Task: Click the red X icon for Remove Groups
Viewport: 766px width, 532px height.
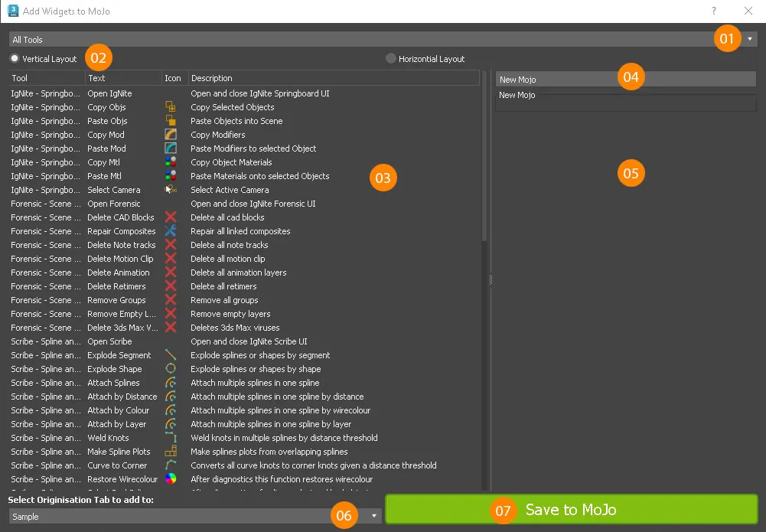Action: tap(171, 300)
